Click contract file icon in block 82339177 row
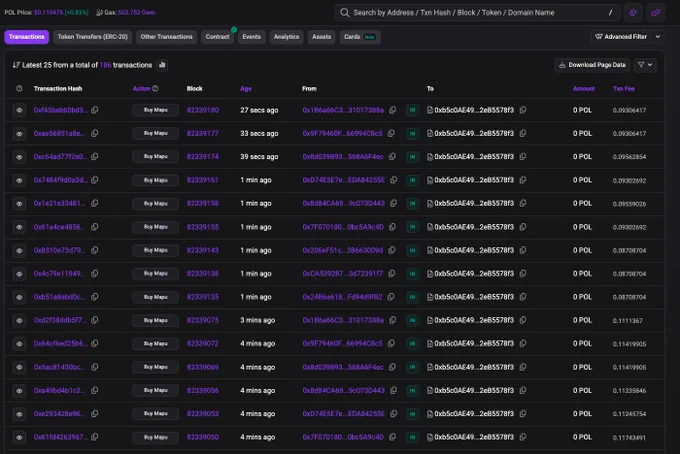Viewport: 680px width, 454px height. coord(430,134)
